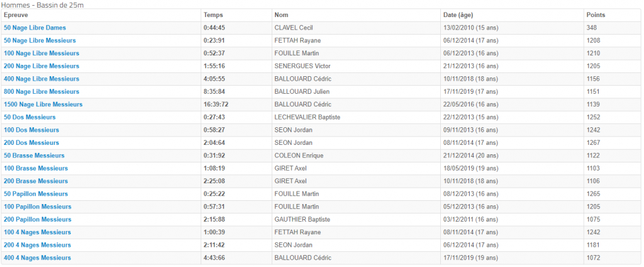Open the 400 4 Nages Messieurs event
644x267 pixels.
37,258
